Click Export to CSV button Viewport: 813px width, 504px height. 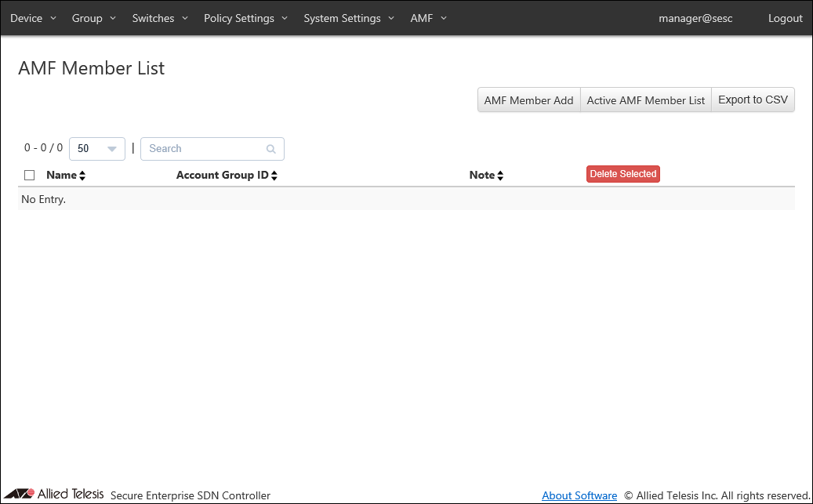pos(753,100)
